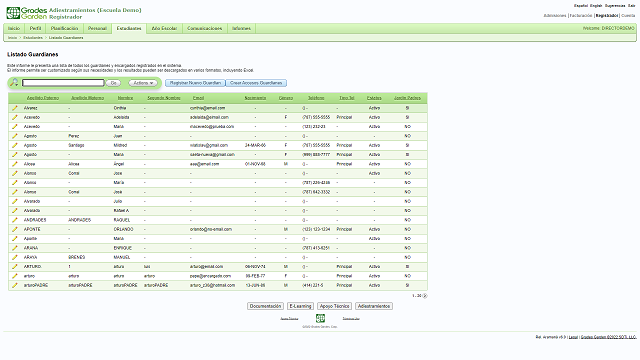Edit Alonso row with phone (787) 642-3332
Screen dimensions: 640x360
click(15, 192)
